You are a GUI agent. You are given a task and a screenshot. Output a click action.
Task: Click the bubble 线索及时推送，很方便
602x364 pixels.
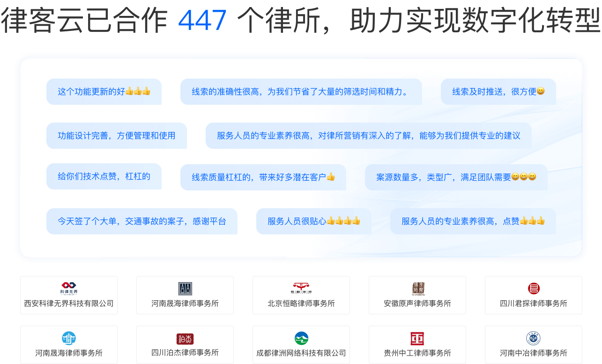tap(498, 92)
